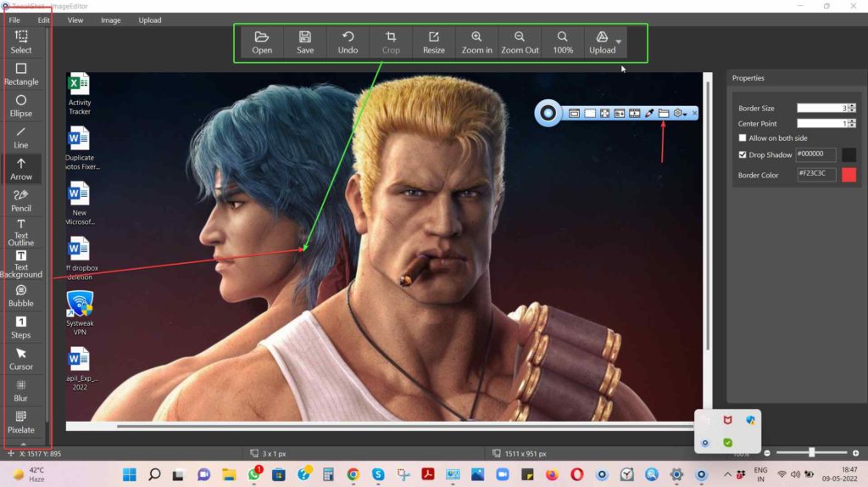Undo the last edit
This screenshot has width=868, height=487.
coord(348,42)
